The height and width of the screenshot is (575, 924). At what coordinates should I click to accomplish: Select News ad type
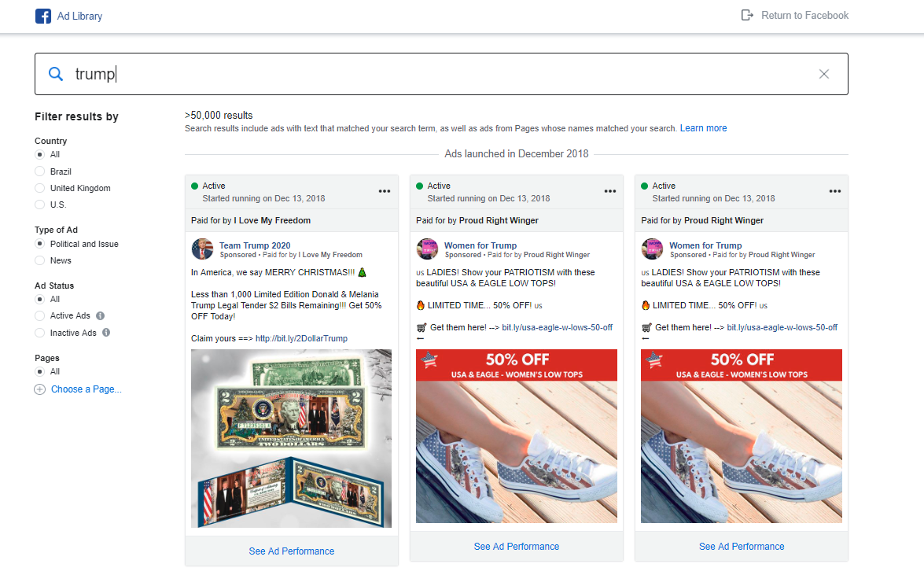pyautogui.click(x=39, y=260)
